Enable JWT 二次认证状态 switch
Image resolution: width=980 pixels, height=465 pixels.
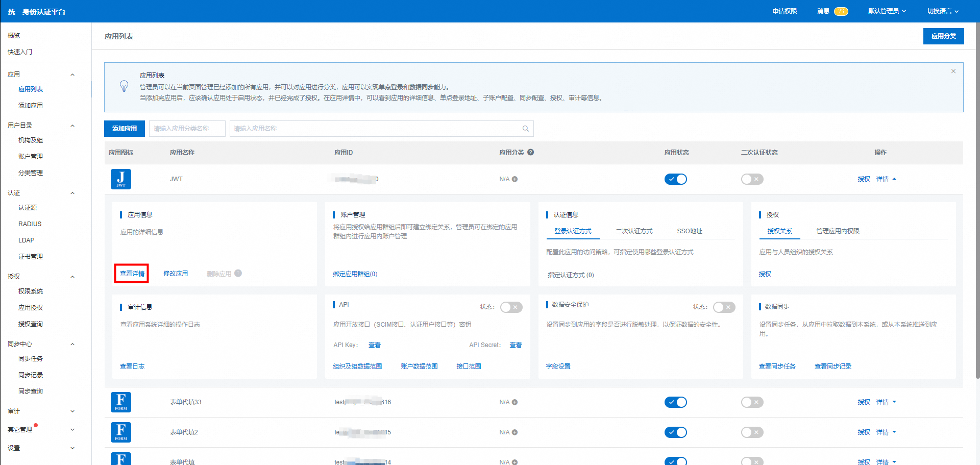click(x=752, y=179)
